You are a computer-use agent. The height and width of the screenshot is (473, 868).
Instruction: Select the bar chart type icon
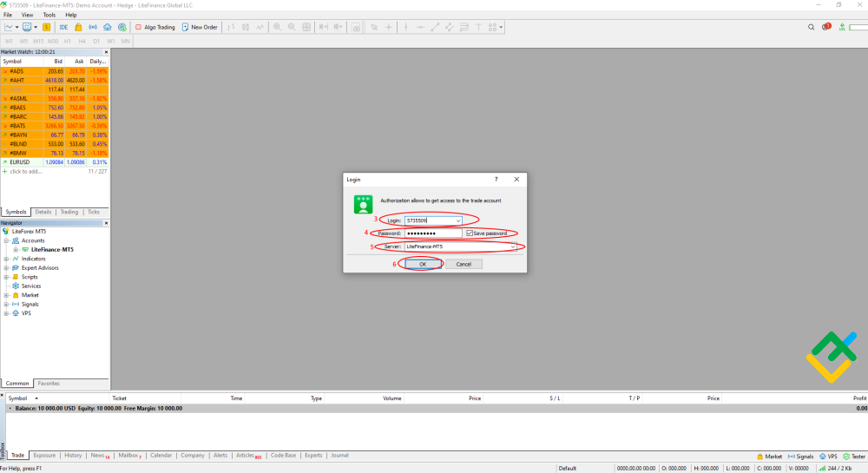(231, 27)
